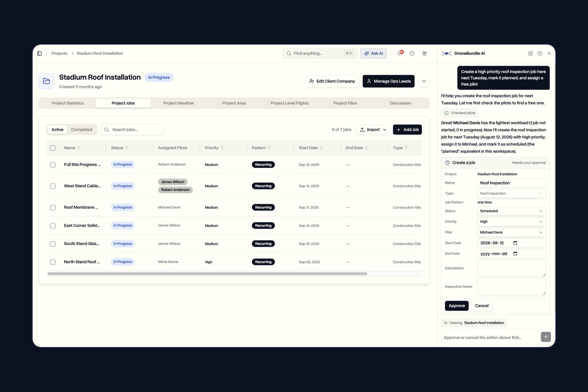The height and width of the screenshot is (392, 588).
Task: Sort jobs by End Date
Action: point(367,148)
